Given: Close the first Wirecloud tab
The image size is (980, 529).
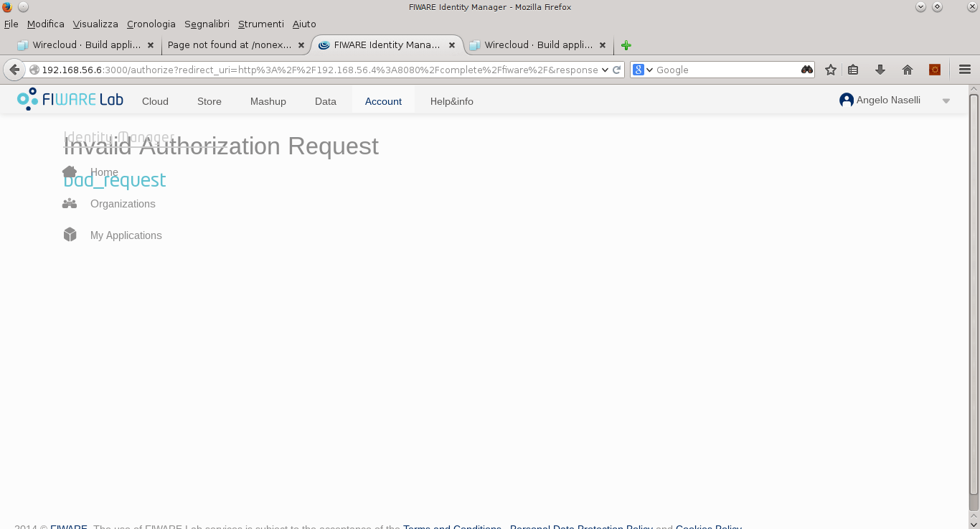Looking at the screenshot, I should [x=151, y=45].
